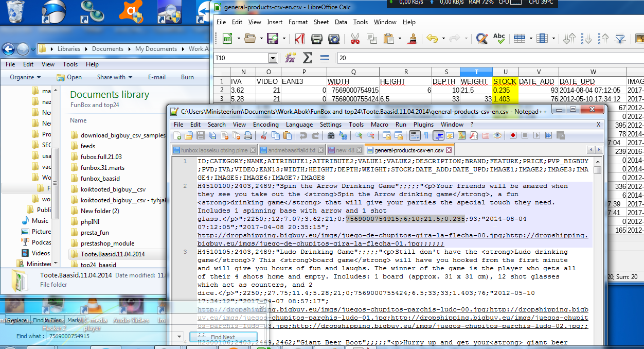The height and width of the screenshot is (349, 644).
Task: Click the Spelling check Abc icon
Action: point(498,39)
